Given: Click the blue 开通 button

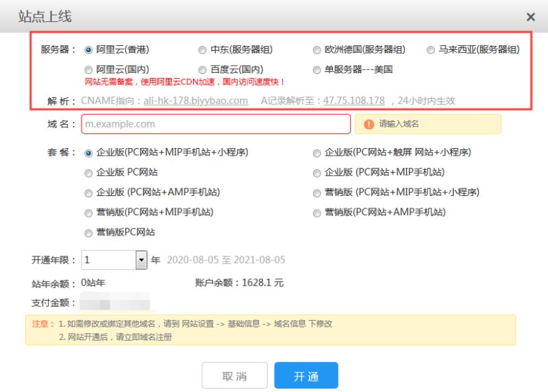Looking at the screenshot, I should click(x=306, y=376).
